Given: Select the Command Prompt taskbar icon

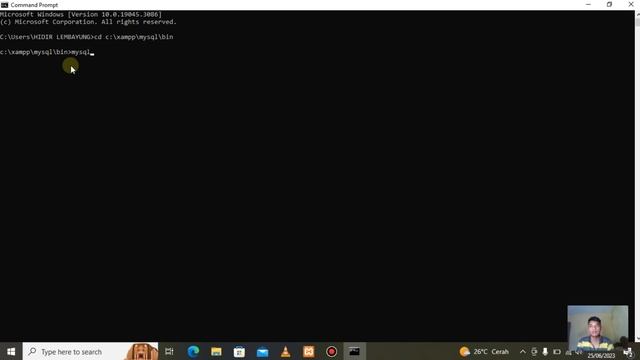Looking at the screenshot, I should [x=354, y=351].
